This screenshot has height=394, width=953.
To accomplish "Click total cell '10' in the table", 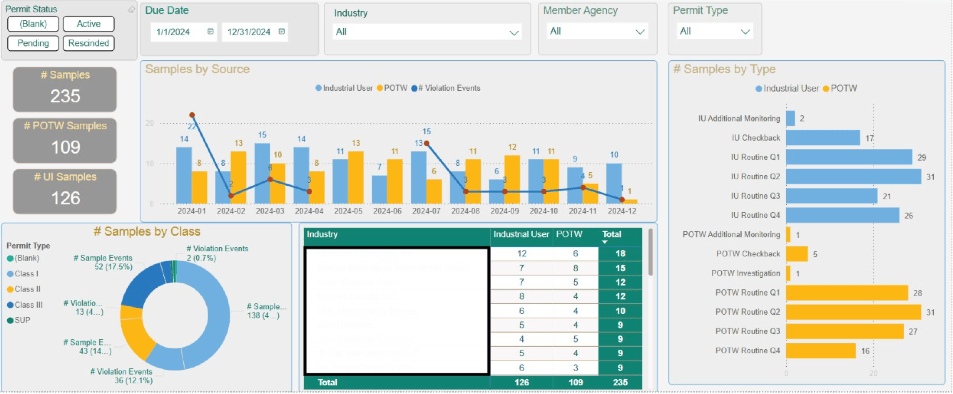I will point(620,311).
